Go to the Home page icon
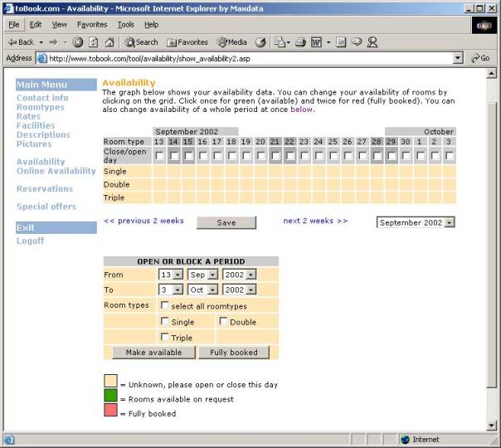Image resolution: width=501 pixels, height=448 pixels. [x=109, y=42]
